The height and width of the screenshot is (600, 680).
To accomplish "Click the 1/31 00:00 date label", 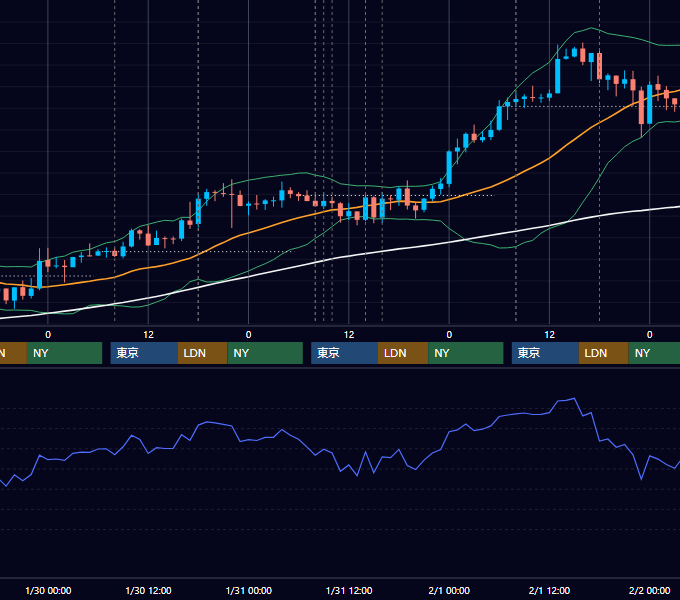I will 248,590.
